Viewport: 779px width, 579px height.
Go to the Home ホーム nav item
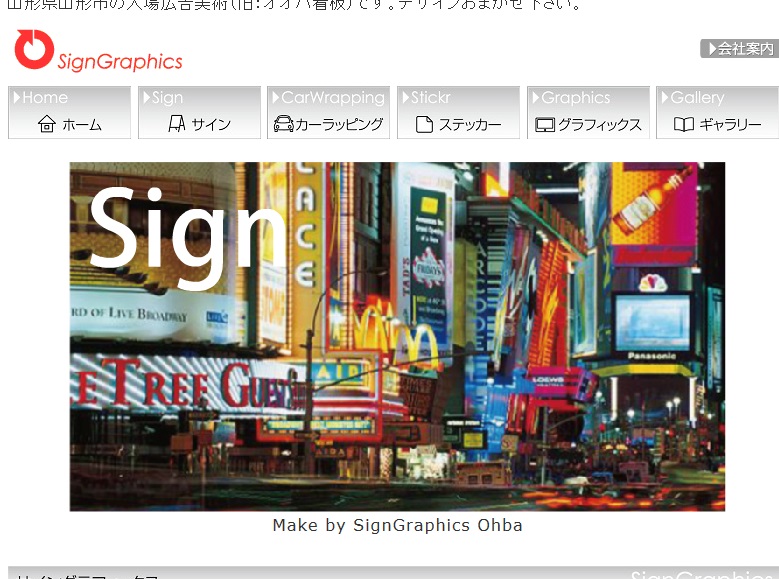click(70, 112)
